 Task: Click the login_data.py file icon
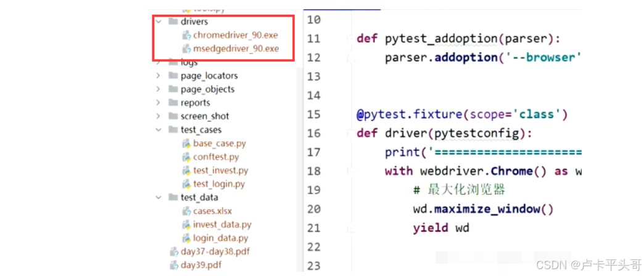point(186,238)
